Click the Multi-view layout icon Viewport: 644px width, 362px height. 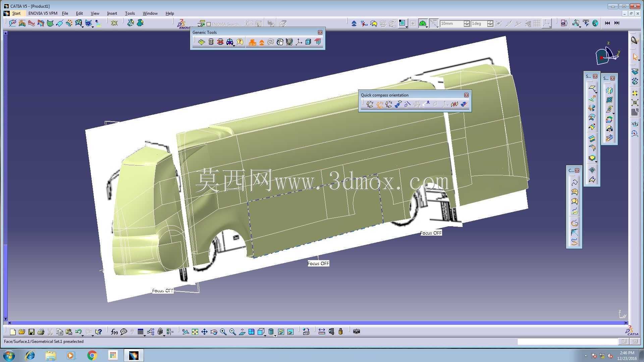click(x=251, y=332)
